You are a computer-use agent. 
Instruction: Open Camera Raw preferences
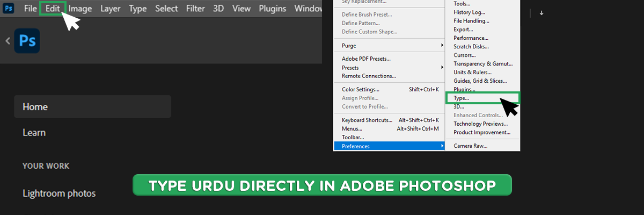click(x=470, y=146)
